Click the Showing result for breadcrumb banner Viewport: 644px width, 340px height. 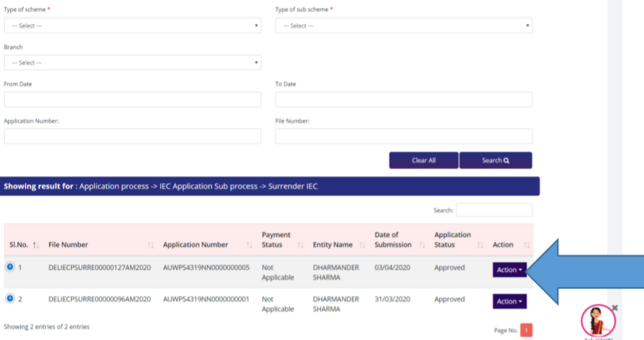(x=270, y=186)
